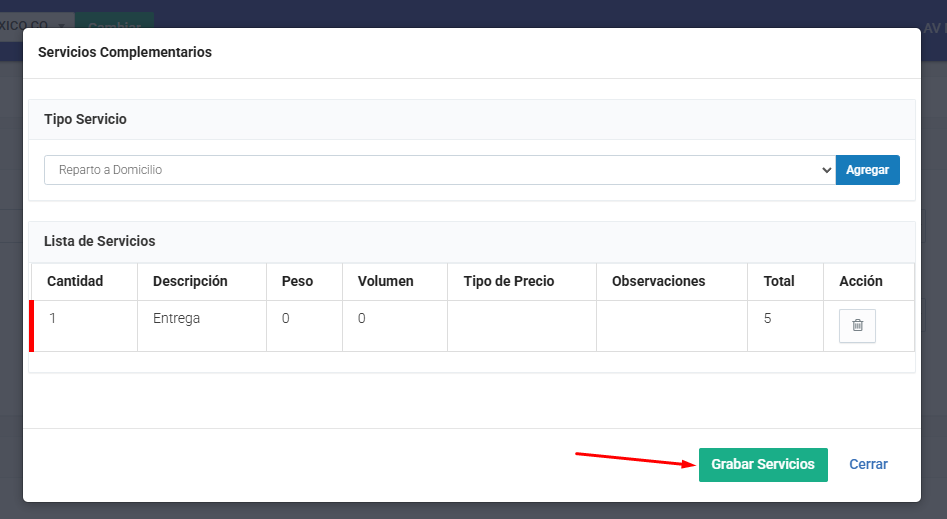Click the Entrega description cell
Screen dimensions: 947x519
tap(177, 319)
